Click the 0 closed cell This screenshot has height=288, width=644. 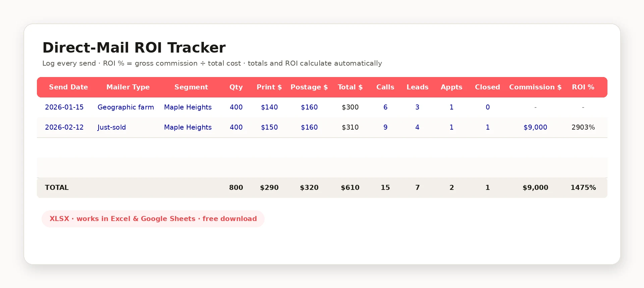coord(488,107)
